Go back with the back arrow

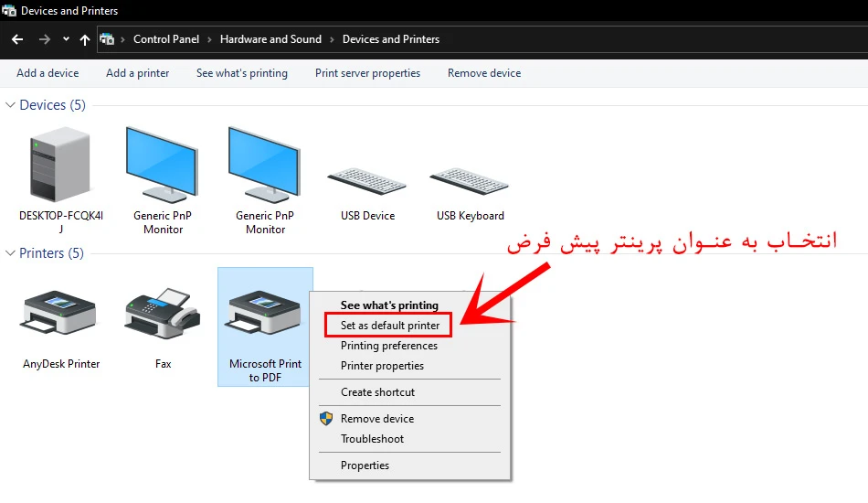17,39
